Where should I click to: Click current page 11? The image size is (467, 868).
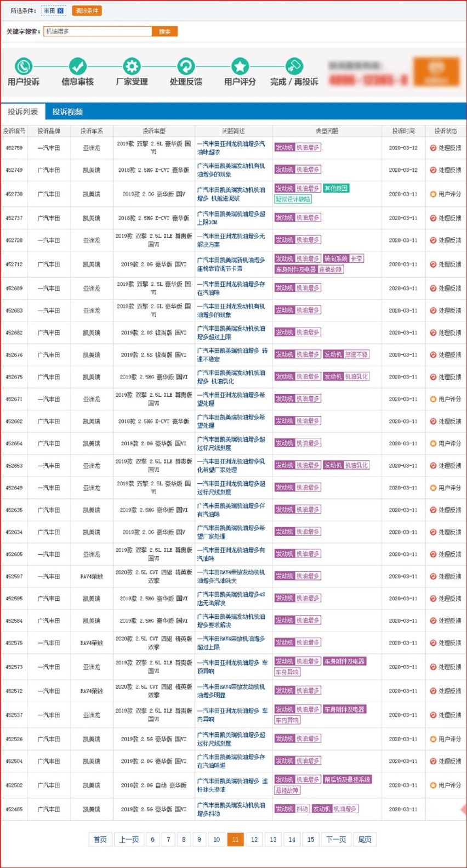pos(235,839)
